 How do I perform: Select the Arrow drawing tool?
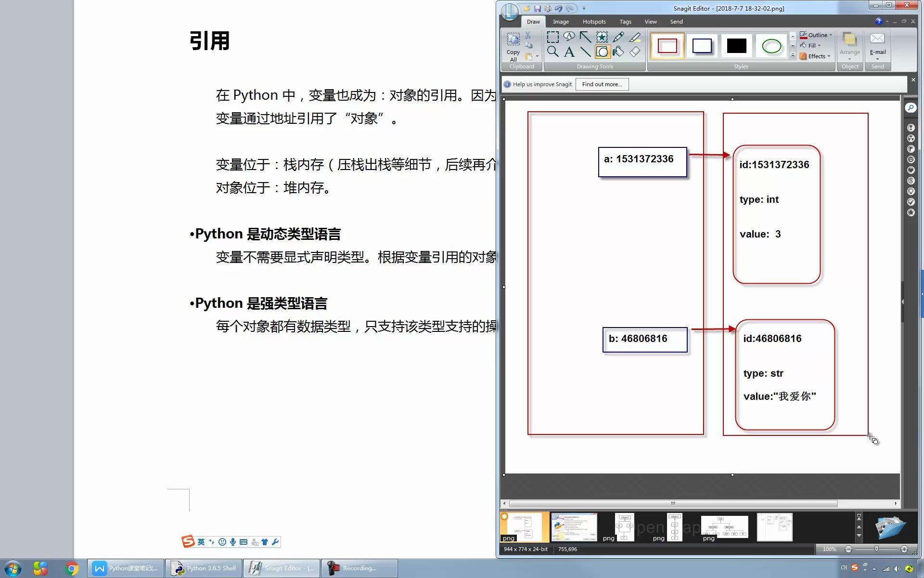pyautogui.click(x=586, y=37)
